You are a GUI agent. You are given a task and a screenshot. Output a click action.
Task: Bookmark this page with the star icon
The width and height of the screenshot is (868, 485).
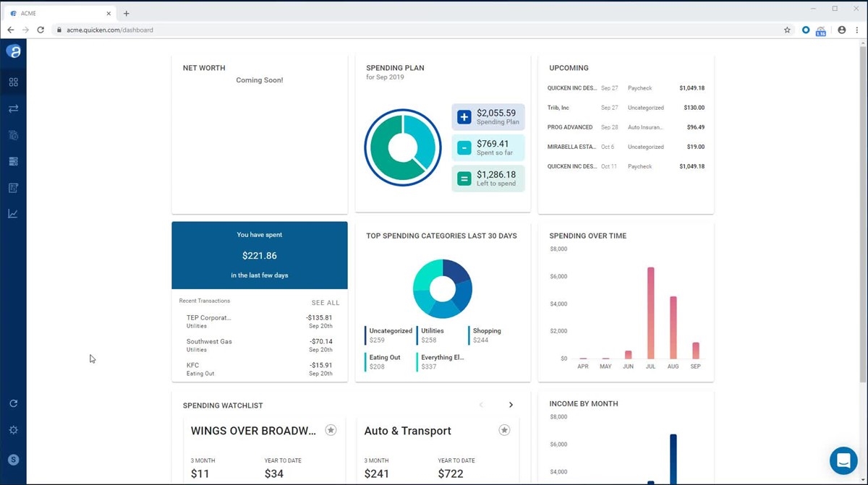pos(787,30)
